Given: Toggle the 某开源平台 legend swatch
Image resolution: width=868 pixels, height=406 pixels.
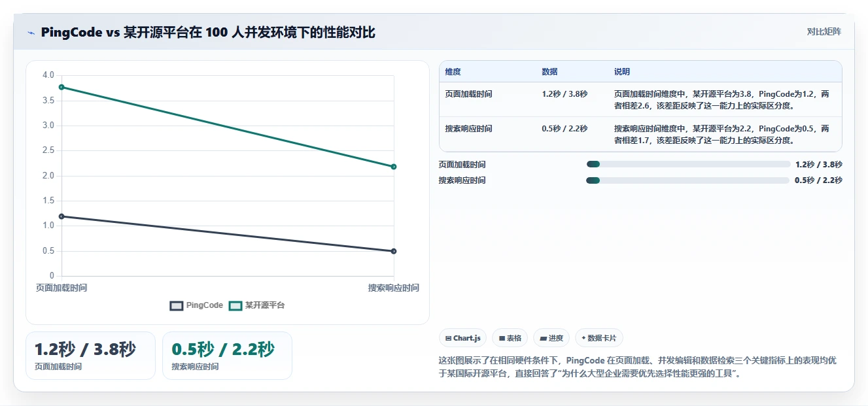Looking at the screenshot, I should pos(235,305).
